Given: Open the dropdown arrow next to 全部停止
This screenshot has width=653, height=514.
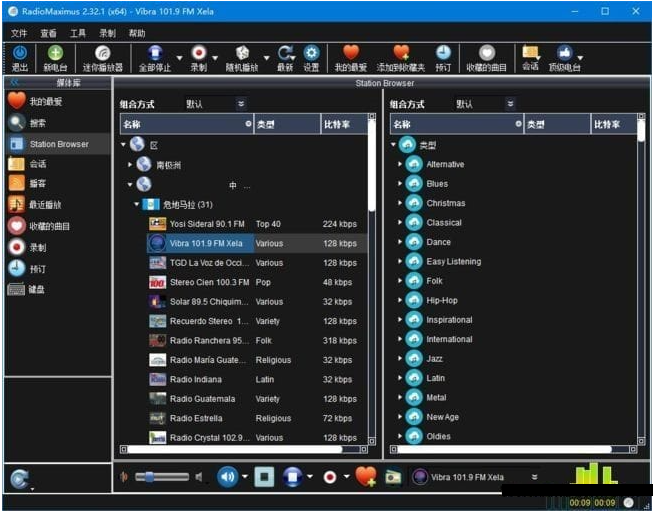Looking at the screenshot, I should coord(179,58).
